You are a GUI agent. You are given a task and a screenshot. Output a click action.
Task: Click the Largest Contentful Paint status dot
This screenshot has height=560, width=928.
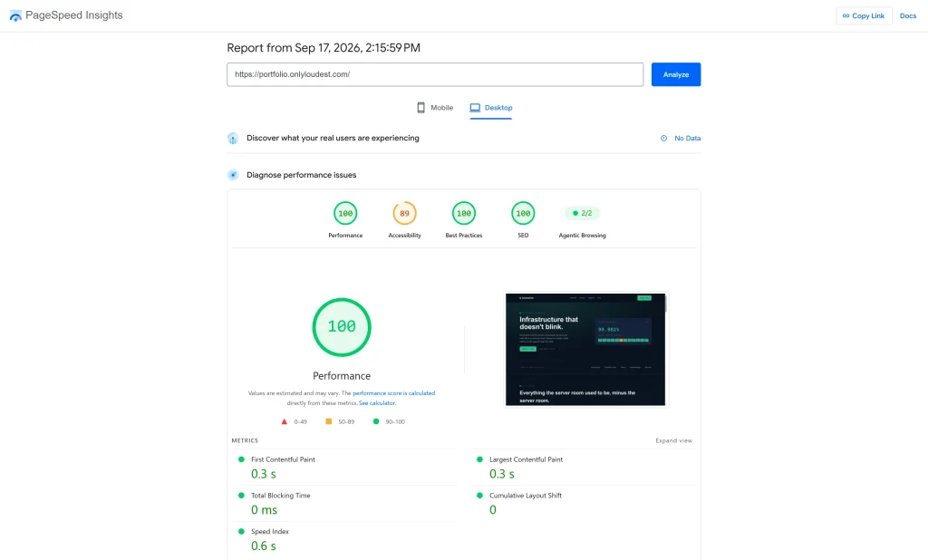[479, 459]
